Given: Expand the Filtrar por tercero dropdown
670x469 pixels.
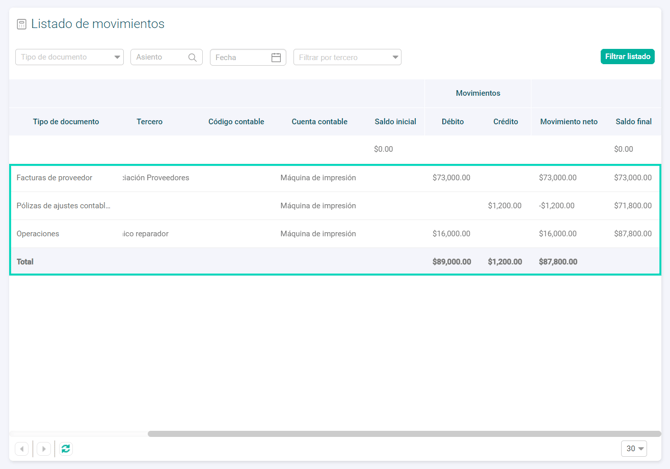Looking at the screenshot, I should [347, 58].
